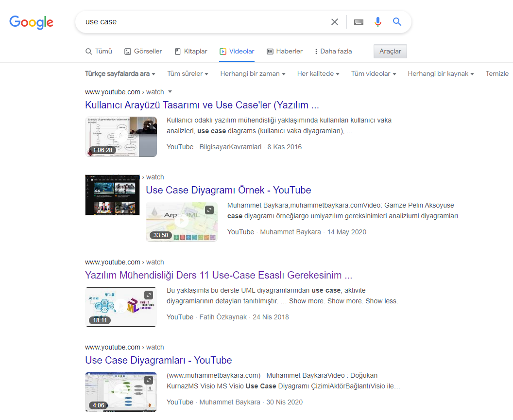Select the Videolar tab
The height and width of the screenshot is (420, 513).
[237, 52]
